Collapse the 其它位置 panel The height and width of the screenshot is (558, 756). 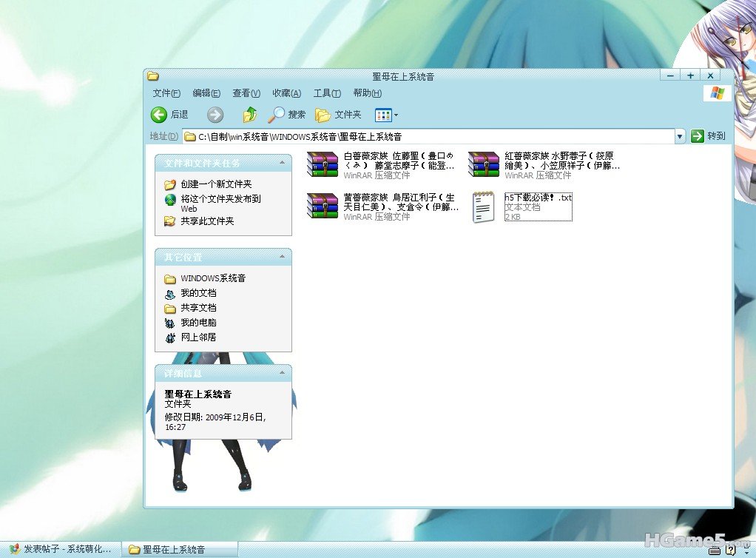coord(282,257)
